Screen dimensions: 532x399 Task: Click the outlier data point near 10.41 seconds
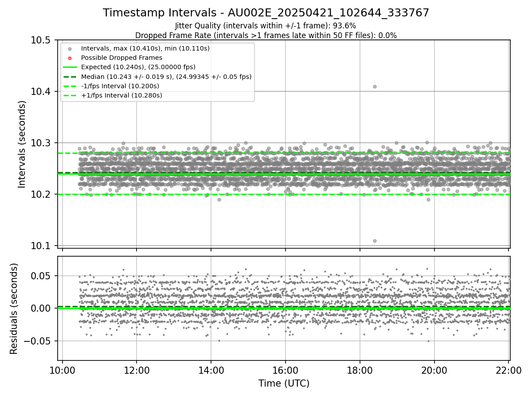pyautogui.click(x=375, y=86)
